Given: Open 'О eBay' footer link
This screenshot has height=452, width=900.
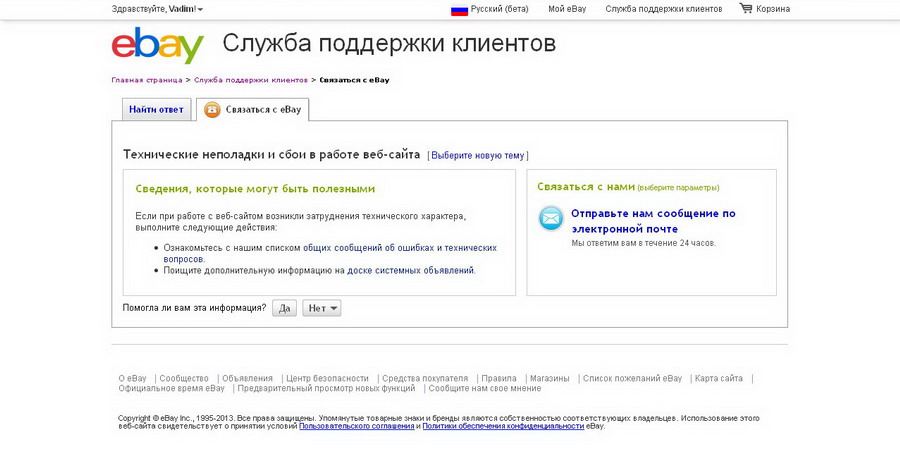Looking at the screenshot, I should click(x=133, y=378).
